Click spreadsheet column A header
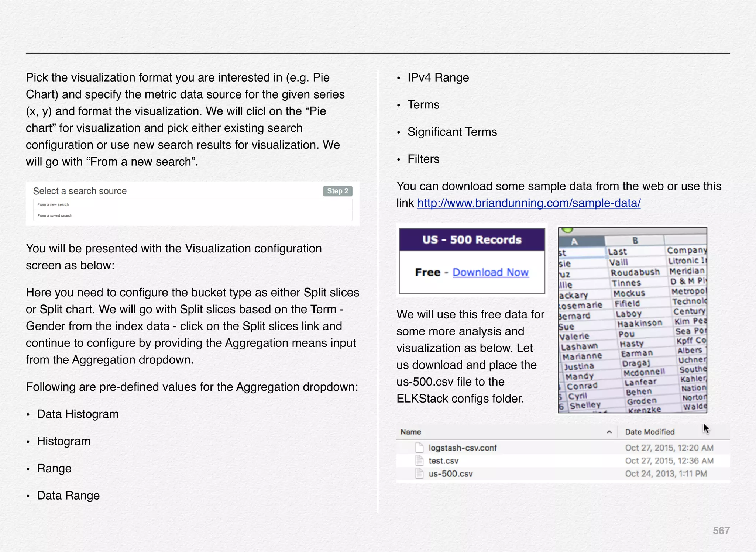Image resolution: width=756 pixels, height=552 pixels. tap(574, 242)
